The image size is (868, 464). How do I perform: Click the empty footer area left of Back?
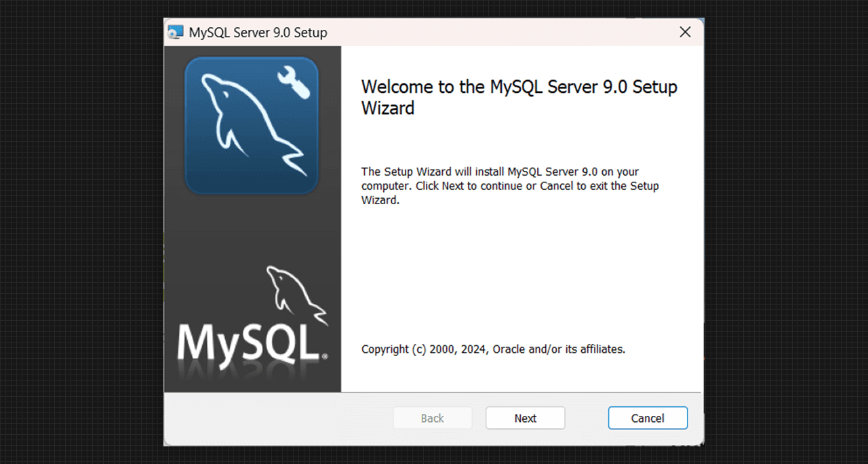(x=278, y=418)
